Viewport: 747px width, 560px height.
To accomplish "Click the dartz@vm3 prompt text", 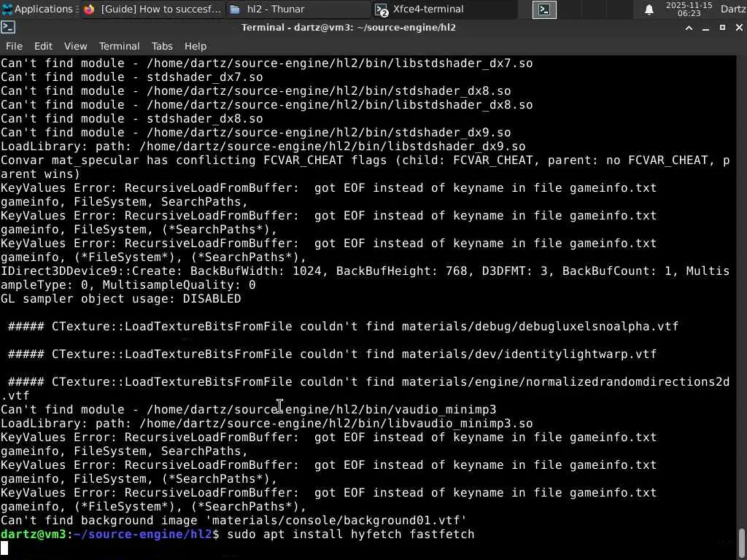I will [x=34, y=534].
